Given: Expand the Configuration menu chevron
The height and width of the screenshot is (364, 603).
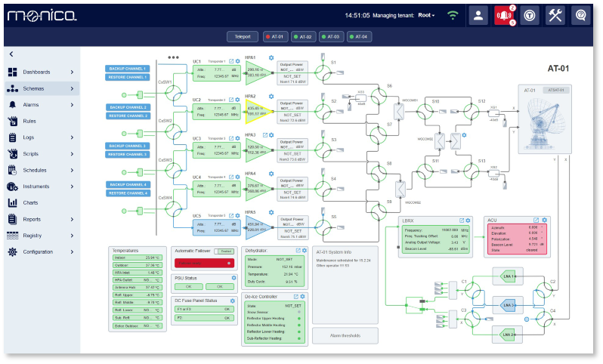Looking at the screenshot, I should point(72,251).
